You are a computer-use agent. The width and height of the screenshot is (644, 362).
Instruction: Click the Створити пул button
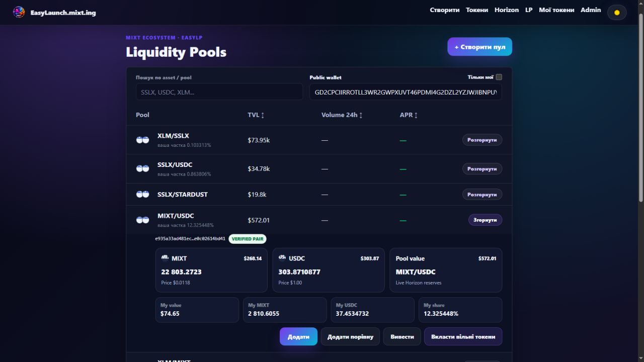(480, 47)
